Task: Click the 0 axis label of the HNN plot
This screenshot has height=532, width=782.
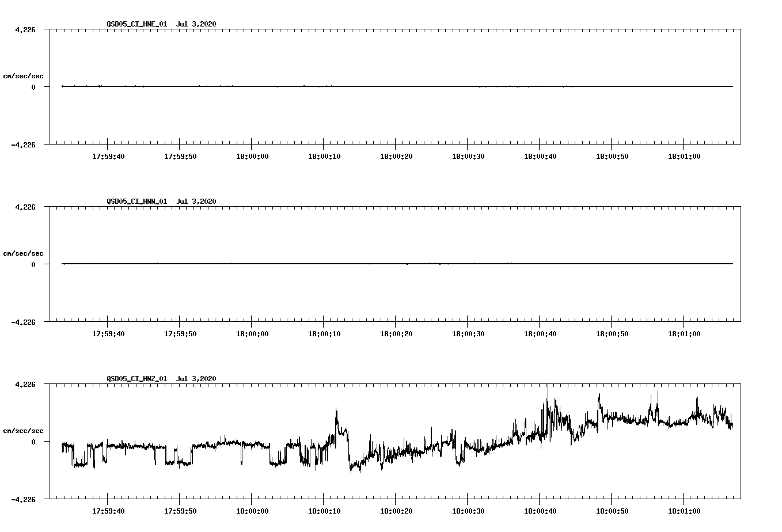Action: tap(33, 264)
